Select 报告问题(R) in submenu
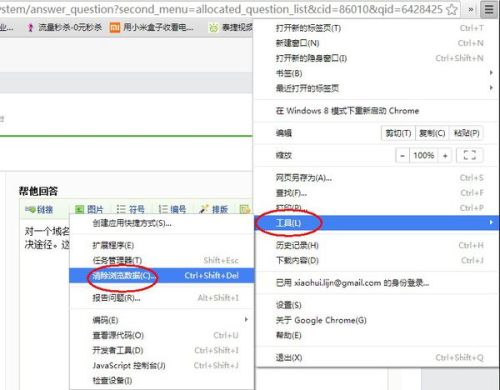Viewport: 500px width, 390px height. click(x=162, y=298)
